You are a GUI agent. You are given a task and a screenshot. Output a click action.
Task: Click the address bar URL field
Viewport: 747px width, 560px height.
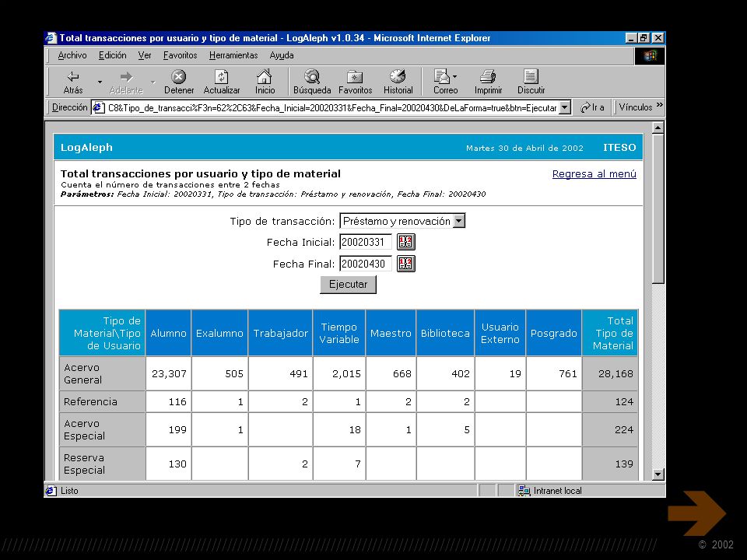coord(331,107)
